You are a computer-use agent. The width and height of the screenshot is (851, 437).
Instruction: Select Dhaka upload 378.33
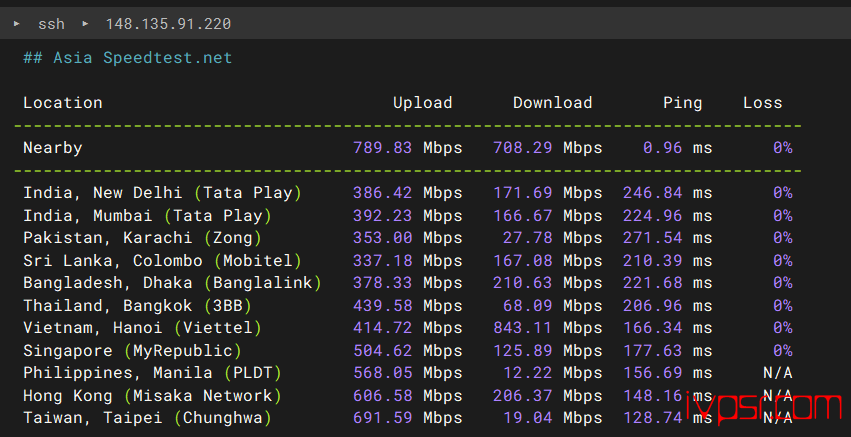383,283
